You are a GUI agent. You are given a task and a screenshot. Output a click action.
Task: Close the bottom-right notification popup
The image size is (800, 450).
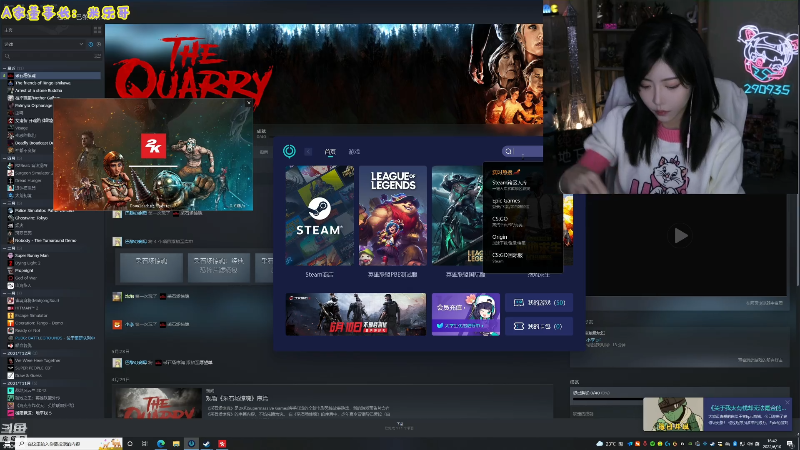(788, 403)
